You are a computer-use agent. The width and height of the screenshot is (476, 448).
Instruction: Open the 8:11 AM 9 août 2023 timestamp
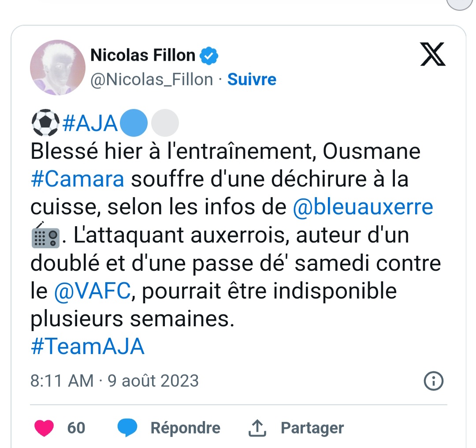115,381
